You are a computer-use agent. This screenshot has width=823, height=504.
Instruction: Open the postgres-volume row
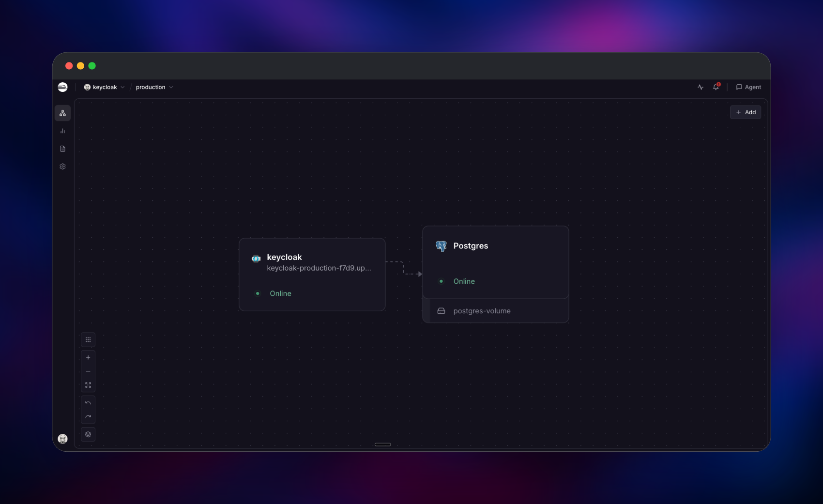point(496,311)
